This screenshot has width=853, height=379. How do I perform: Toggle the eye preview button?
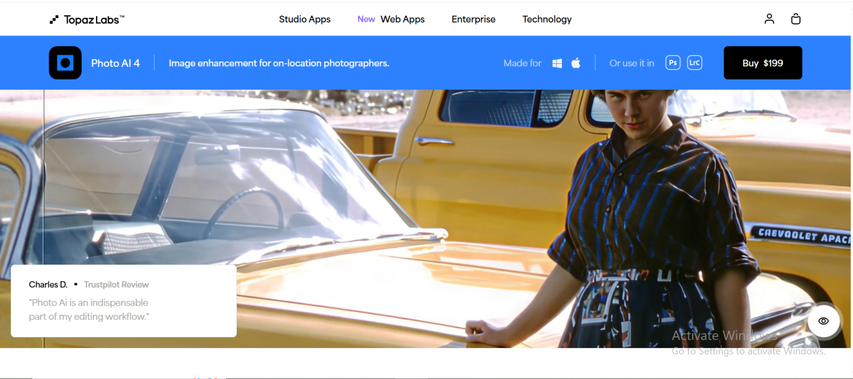tap(824, 321)
